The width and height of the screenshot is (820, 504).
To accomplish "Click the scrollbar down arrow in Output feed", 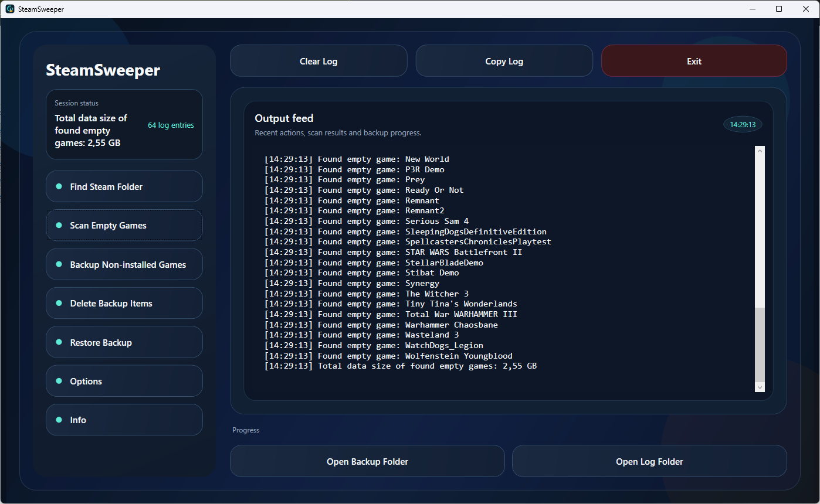I will pos(760,387).
